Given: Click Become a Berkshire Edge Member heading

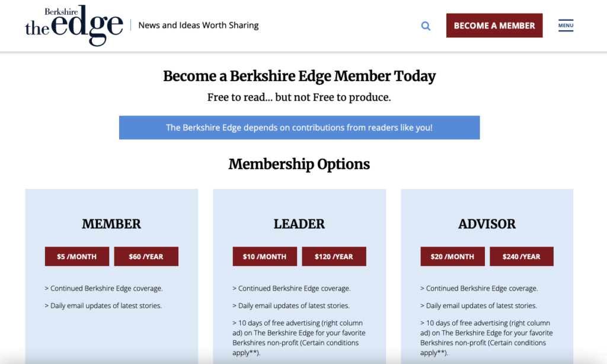Looking at the screenshot, I should (299, 76).
